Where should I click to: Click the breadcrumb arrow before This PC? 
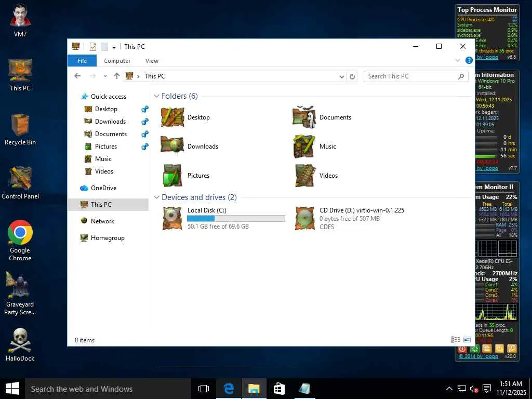click(x=138, y=76)
